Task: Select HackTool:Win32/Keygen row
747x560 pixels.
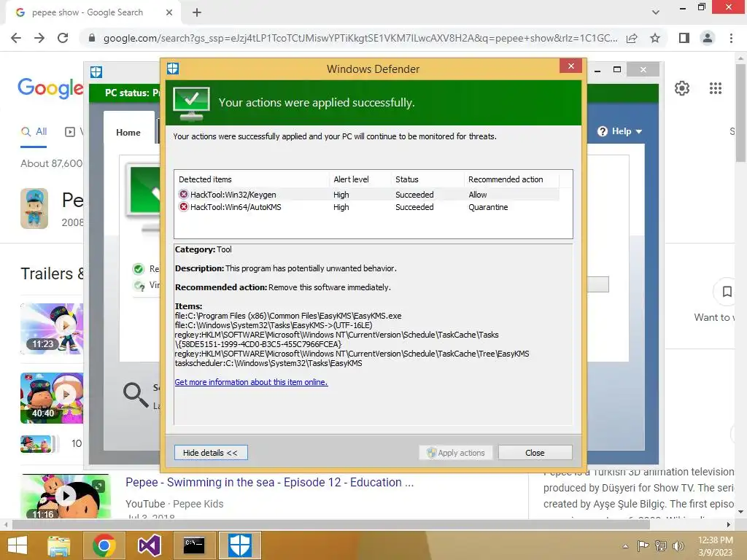Action: tap(368, 194)
